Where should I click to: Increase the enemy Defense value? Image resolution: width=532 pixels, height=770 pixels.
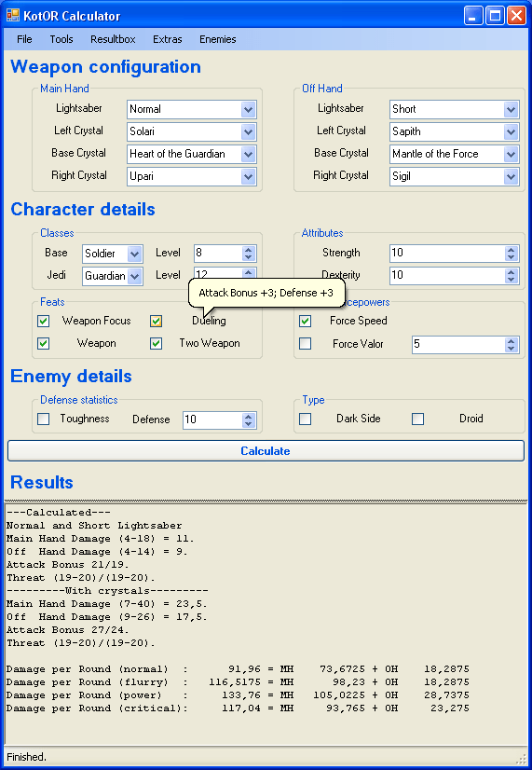pyautogui.click(x=249, y=416)
